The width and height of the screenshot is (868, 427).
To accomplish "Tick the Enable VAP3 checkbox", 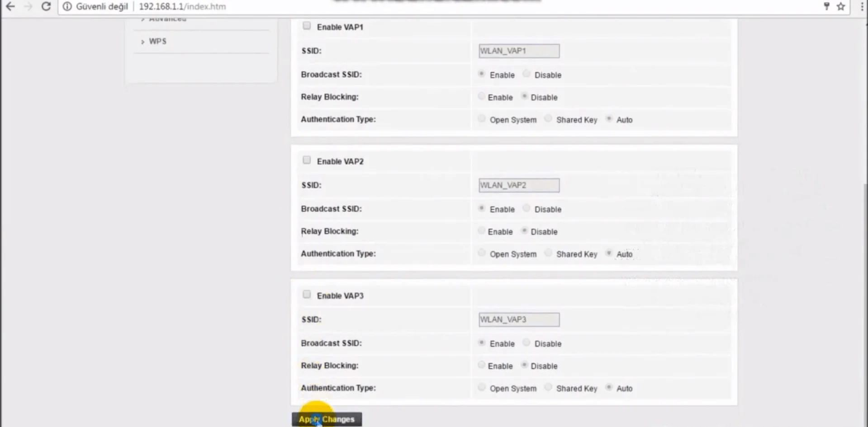I will tap(307, 294).
